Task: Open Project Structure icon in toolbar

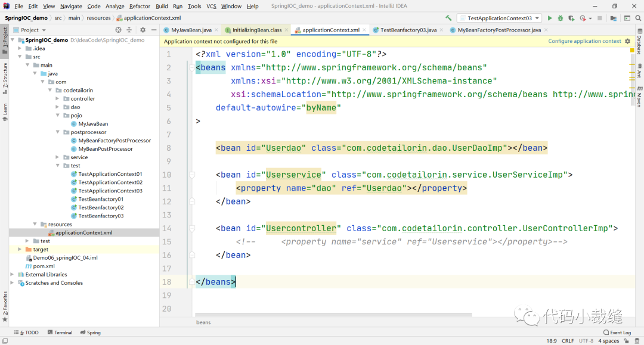Action: (615, 18)
